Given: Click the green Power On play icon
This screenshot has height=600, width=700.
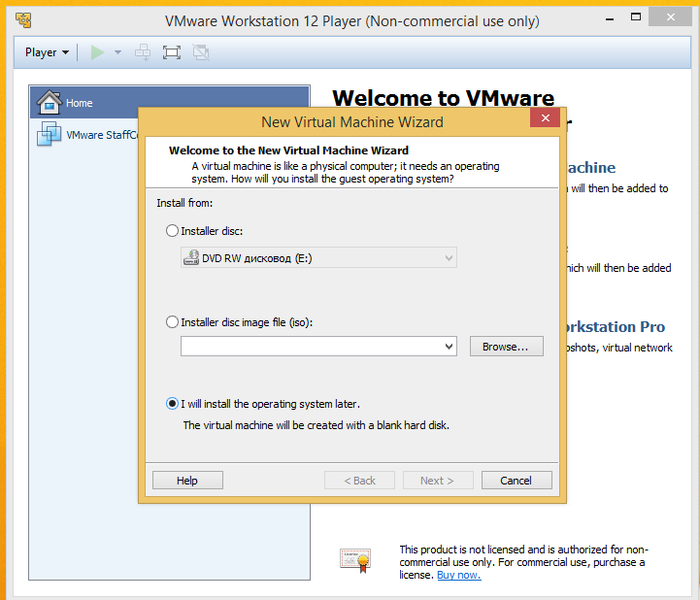Looking at the screenshot, I should click(x=97, y=52).
